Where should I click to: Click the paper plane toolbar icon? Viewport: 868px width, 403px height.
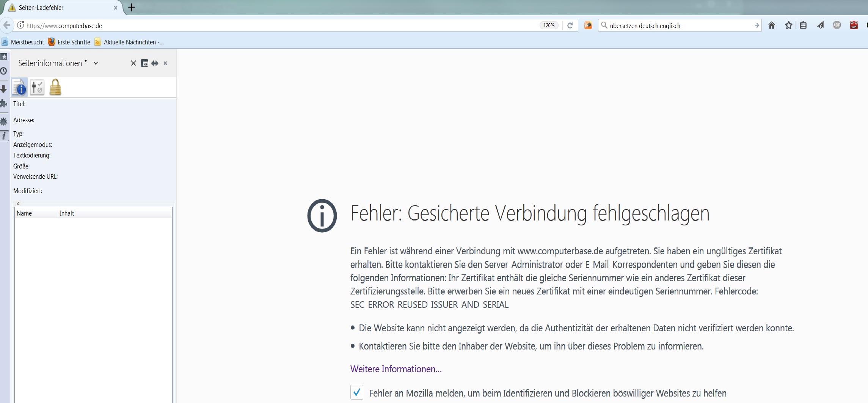pyautogui.click(x=820, y=25)
